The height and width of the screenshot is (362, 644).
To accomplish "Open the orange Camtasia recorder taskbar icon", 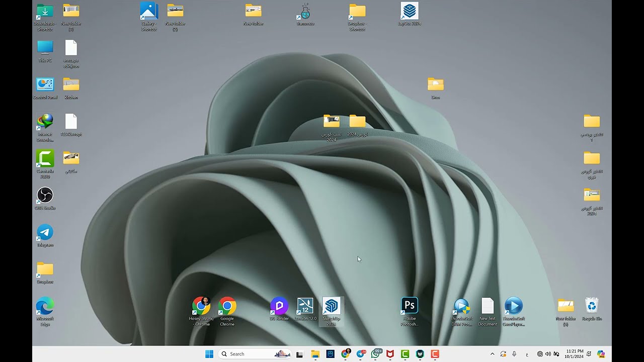I will pos(435,354).
